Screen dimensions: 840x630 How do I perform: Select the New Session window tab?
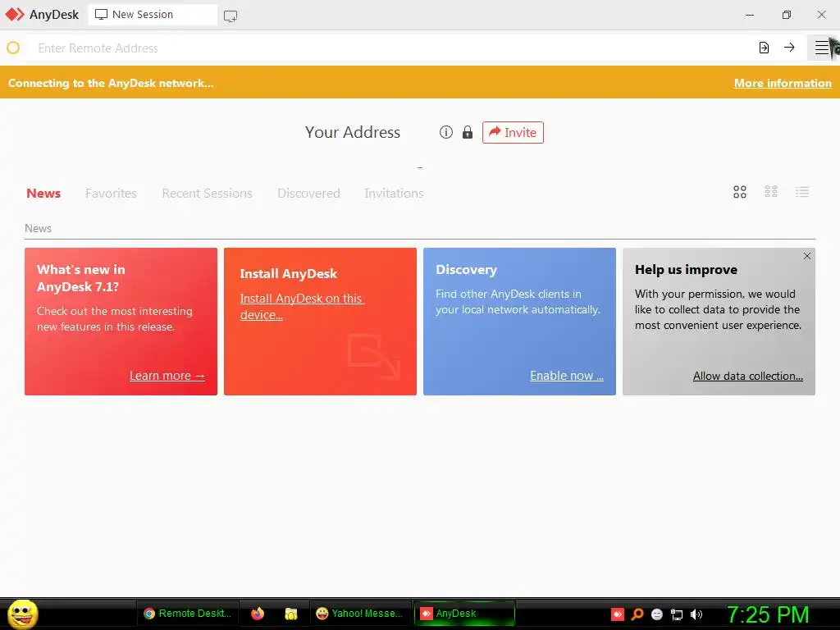(x=152, y=15)
